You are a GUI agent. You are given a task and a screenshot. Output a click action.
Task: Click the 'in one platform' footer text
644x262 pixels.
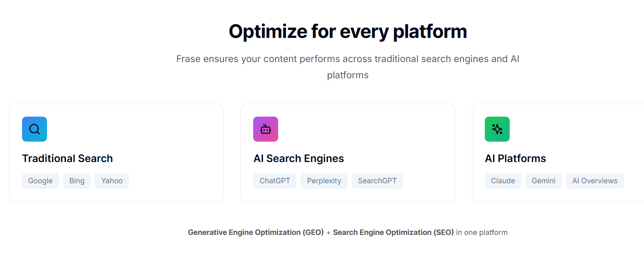[482, 232]
